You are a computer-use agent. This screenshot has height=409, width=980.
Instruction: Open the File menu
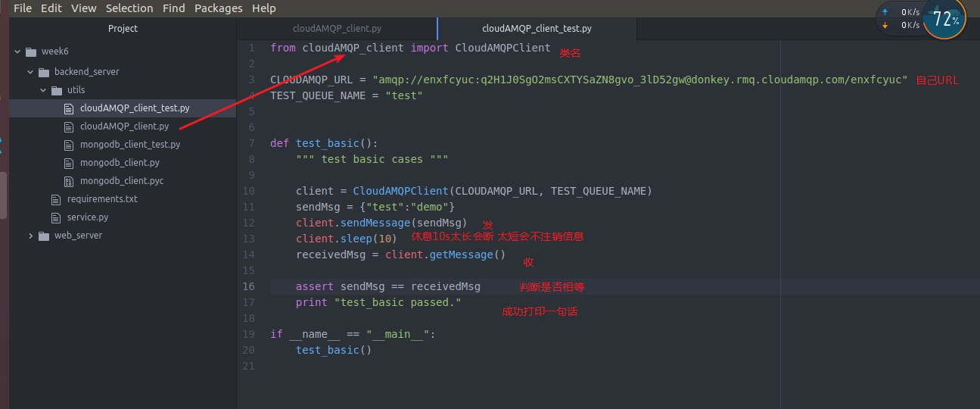click(23, 8)
